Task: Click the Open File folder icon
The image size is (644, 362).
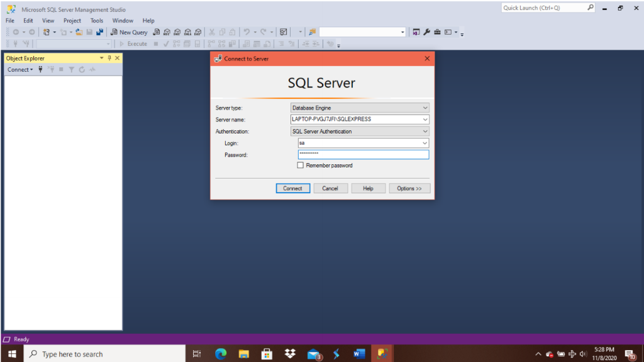Action: [x=79, y=32]
